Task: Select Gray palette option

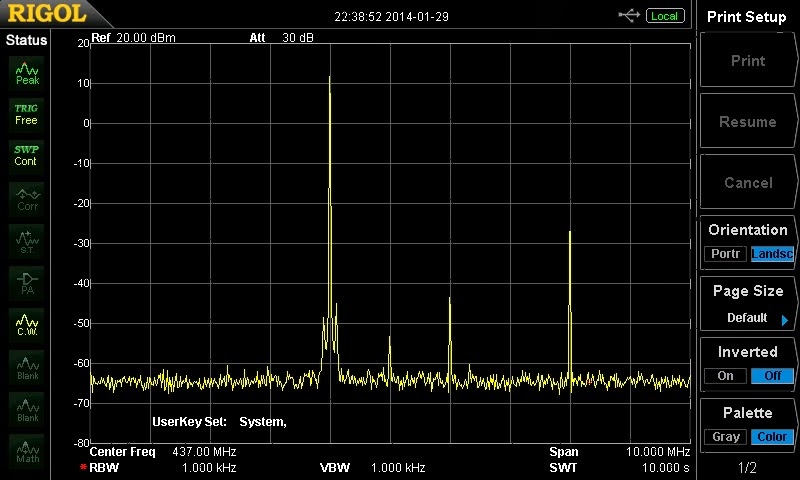Action: pyautogui.click(x=725, y=437)
